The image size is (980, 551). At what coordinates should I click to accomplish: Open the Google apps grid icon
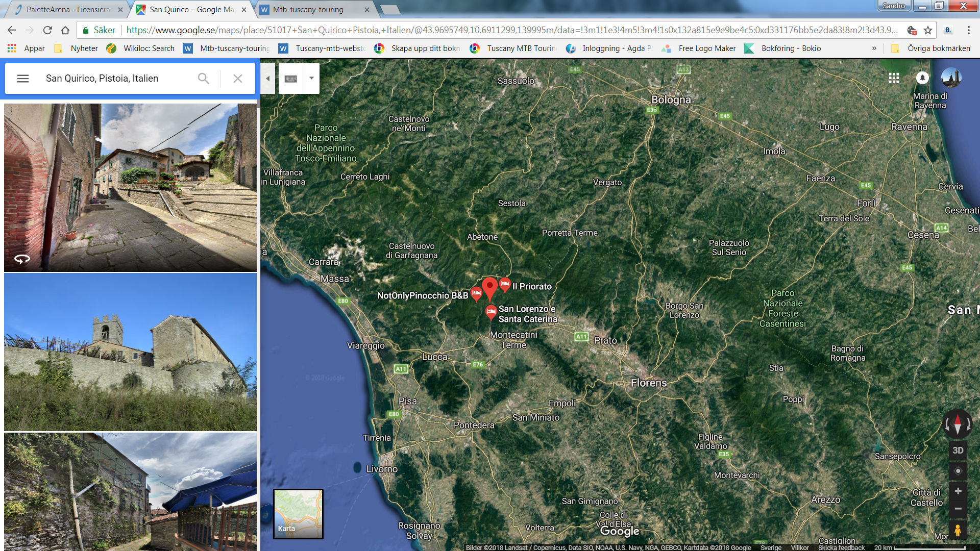(x=894, y=78)
